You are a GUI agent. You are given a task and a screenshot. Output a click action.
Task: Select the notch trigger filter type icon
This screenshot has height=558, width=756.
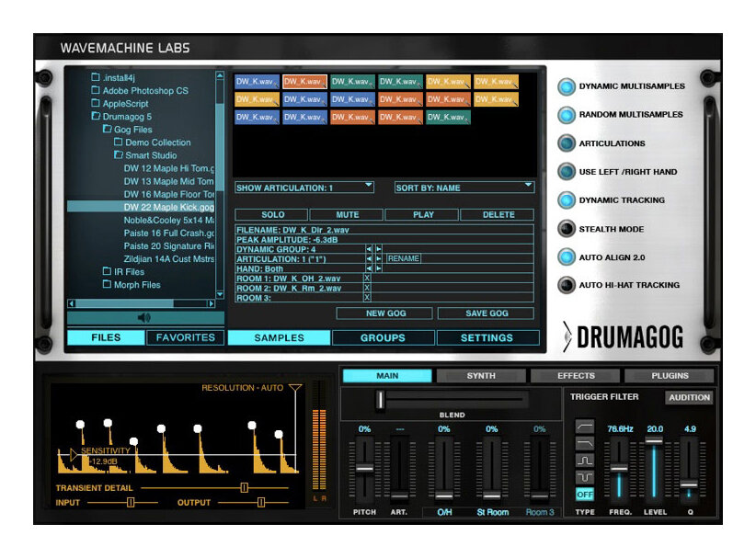[x=585, y=477]
